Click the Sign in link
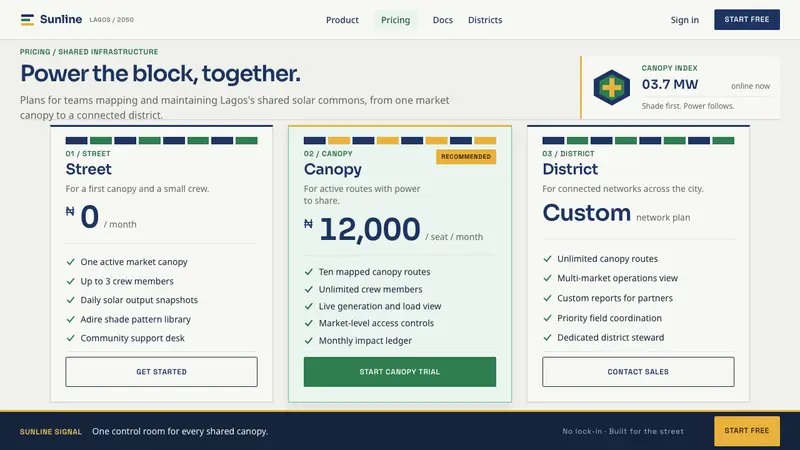Viewport: 800px width, 450px height. [685, 20]
